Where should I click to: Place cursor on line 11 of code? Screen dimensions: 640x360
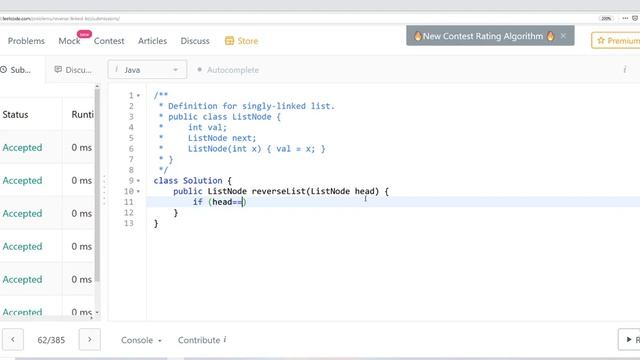coord(392,202)
